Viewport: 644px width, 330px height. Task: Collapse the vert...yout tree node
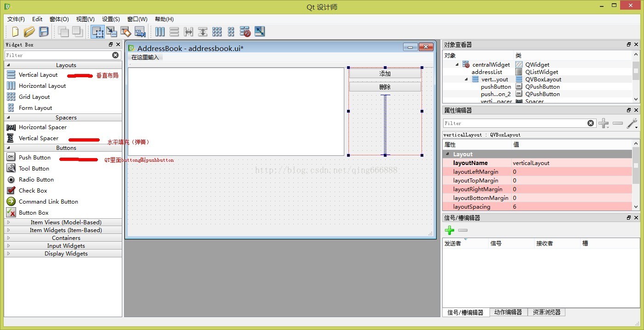[x=467, y=80]
